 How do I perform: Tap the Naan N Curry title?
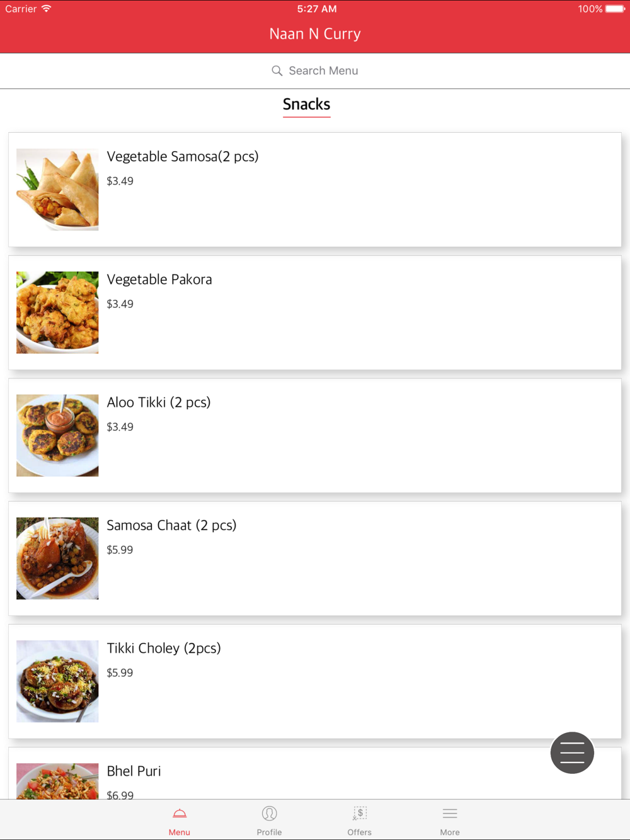pyautogui.click(x=315, y=34)
